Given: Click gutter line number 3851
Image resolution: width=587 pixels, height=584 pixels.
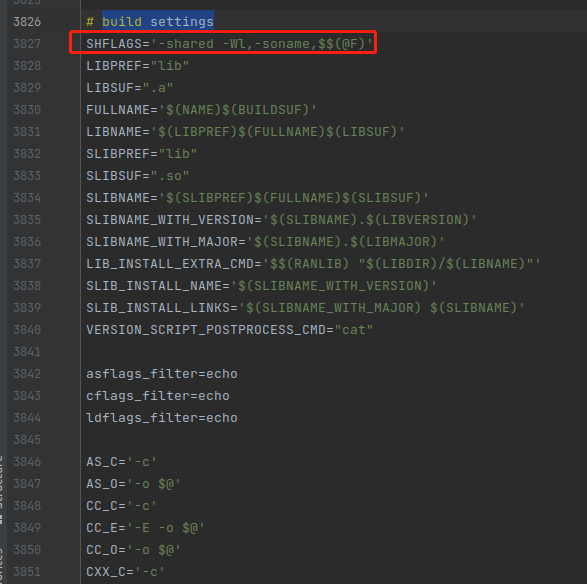Looking at the screenshot, I should point(27,572).
